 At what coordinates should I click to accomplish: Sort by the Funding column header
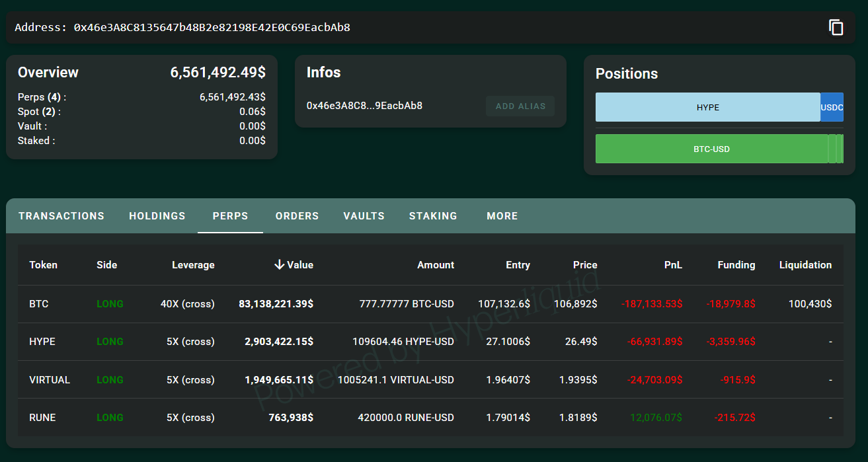(x=736, y=265)
